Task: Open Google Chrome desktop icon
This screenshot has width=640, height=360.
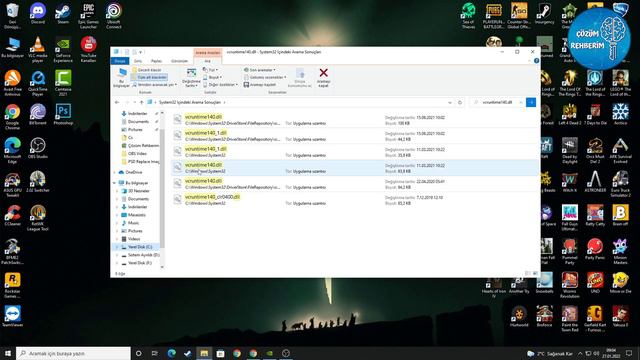Action: 12,117
